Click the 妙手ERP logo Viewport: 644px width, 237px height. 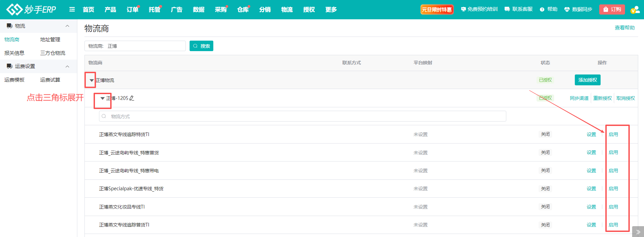click(x=31, y=9)
